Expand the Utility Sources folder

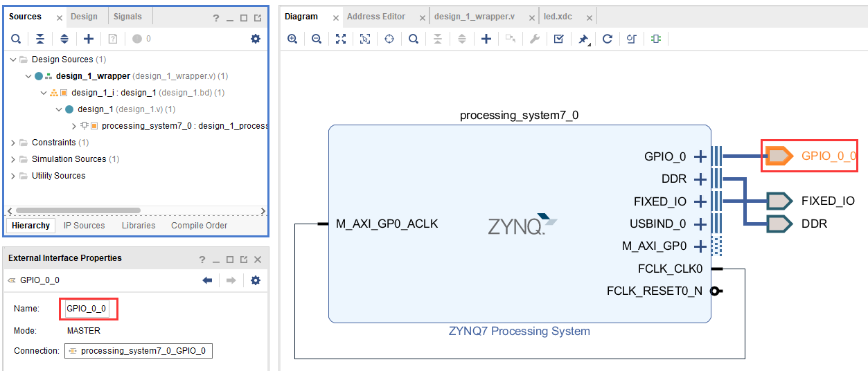13,176
